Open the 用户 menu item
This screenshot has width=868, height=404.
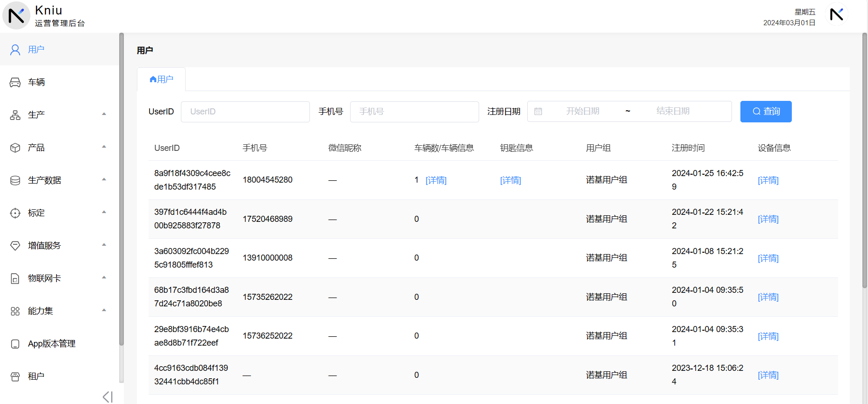click(59, 50)
